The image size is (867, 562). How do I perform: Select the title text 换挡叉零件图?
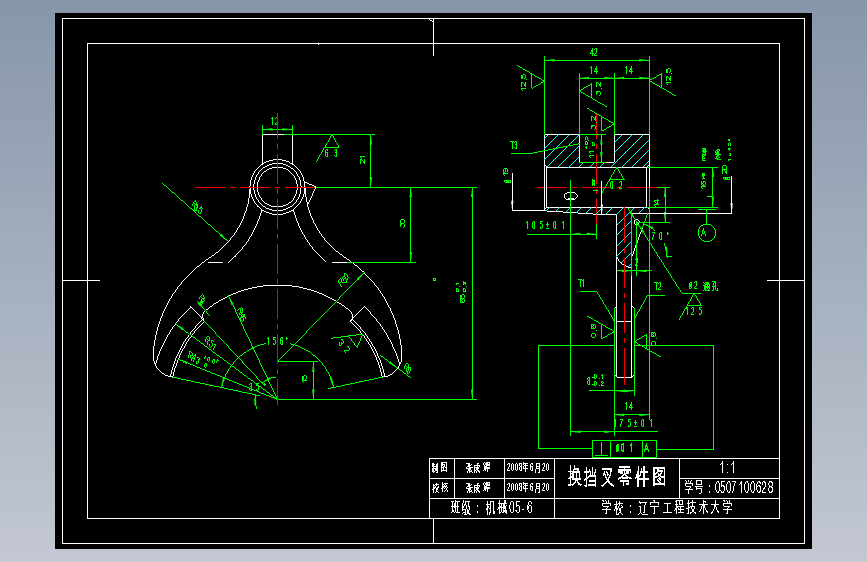coord(617,477)
